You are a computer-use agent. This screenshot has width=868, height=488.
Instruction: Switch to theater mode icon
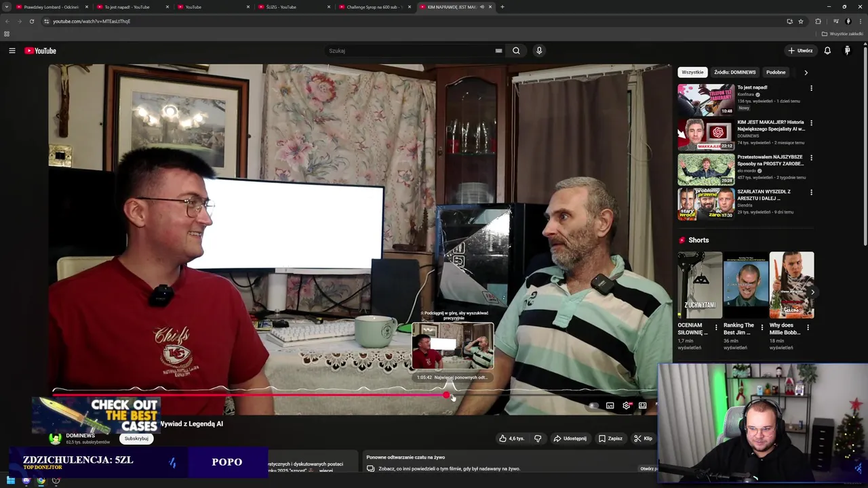click(642, 405)
